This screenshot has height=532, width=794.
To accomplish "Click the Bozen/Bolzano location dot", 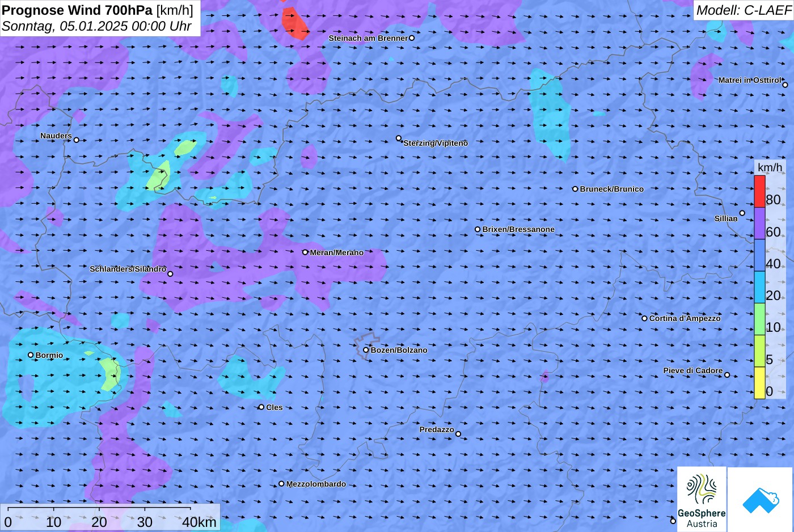I will click(366, 350).
